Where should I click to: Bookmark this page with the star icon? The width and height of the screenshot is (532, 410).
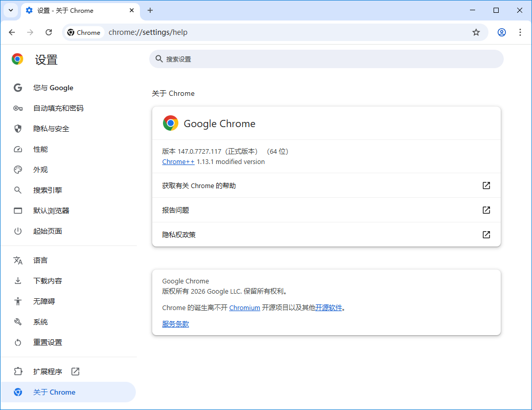point(476,32)
